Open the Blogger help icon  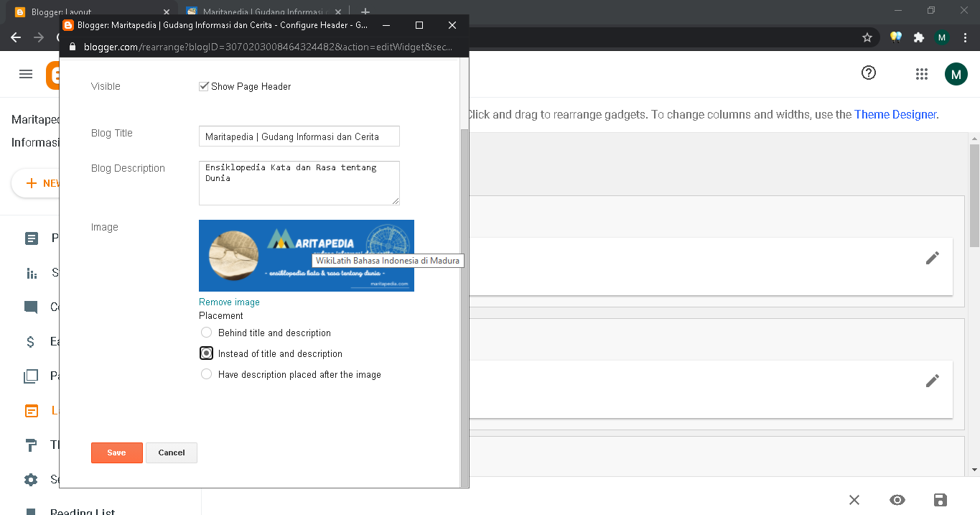click(x=869, y=73)
